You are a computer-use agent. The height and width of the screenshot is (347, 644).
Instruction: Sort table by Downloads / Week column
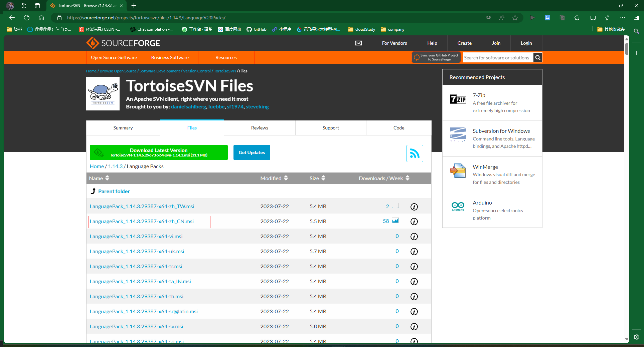point(384,178)
